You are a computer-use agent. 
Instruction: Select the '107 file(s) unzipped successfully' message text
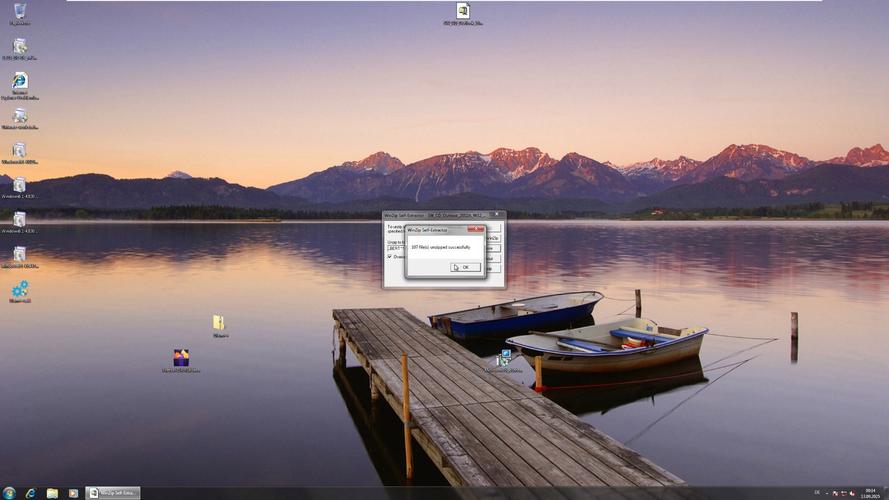[x=441, y=247]
